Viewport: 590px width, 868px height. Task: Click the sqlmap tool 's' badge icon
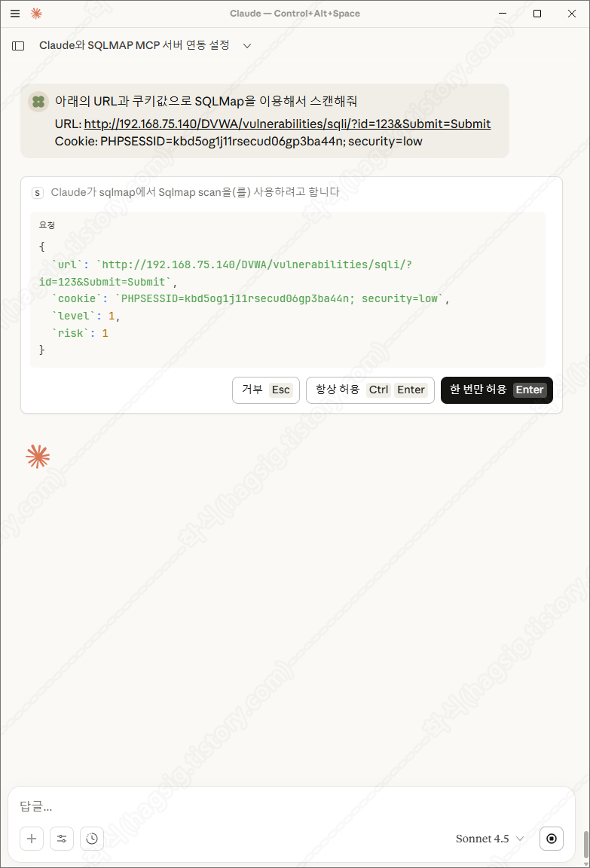click(x=37, y=193)
